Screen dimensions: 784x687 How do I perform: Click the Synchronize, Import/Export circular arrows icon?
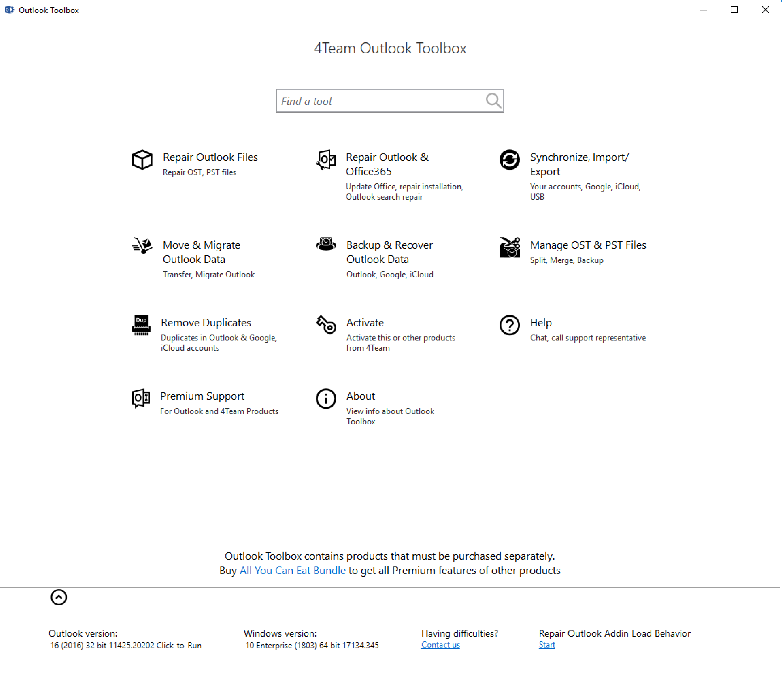[510, 159]
